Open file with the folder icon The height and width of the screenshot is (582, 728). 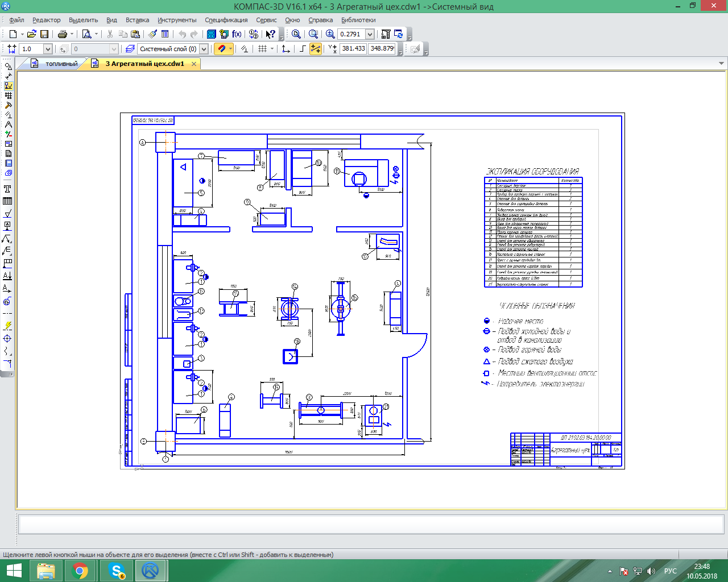click(x=32, y=34)
